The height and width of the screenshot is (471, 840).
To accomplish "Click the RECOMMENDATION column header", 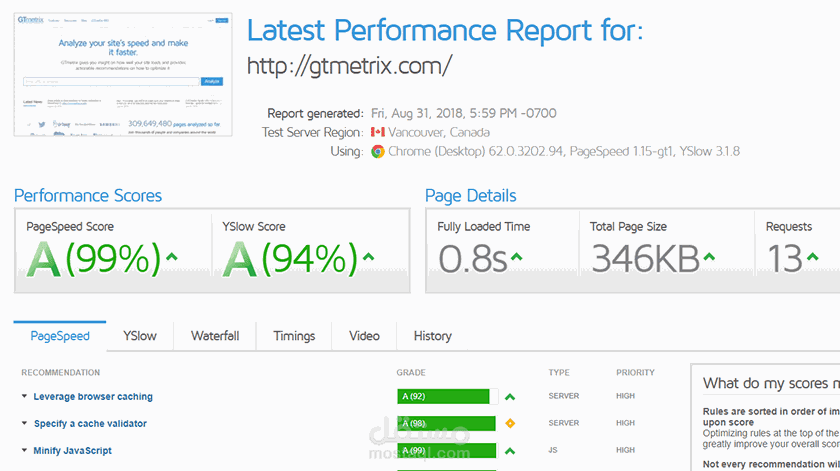I will click(x=61, y=372).
